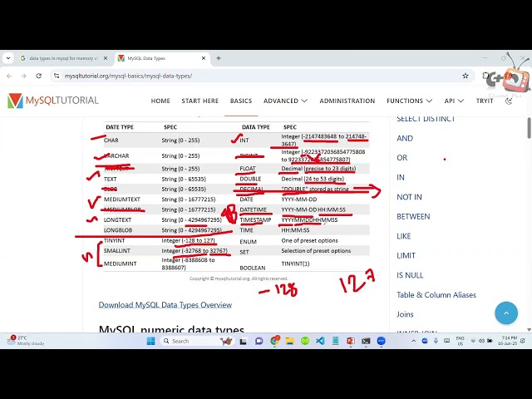Open the Notepad-like app on taskbar
The width and height of the screenshot is (532, 399).
point(336,341)
